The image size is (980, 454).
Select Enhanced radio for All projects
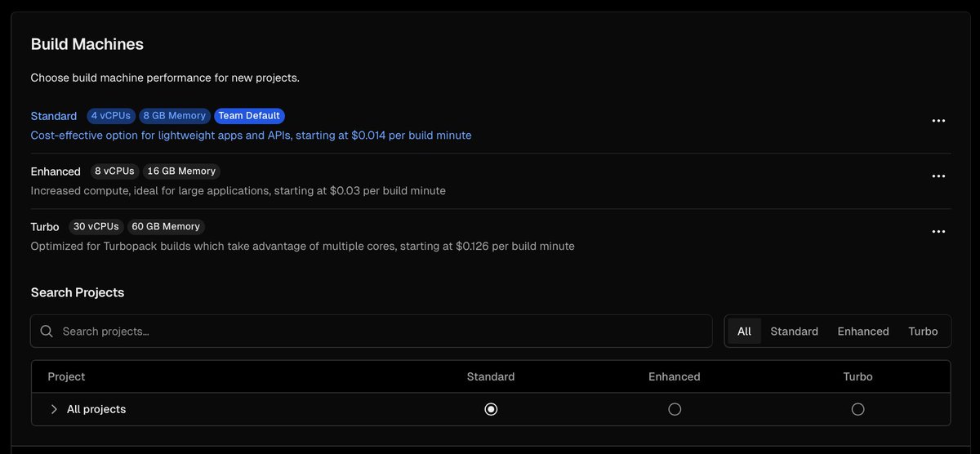click(675, 409)
